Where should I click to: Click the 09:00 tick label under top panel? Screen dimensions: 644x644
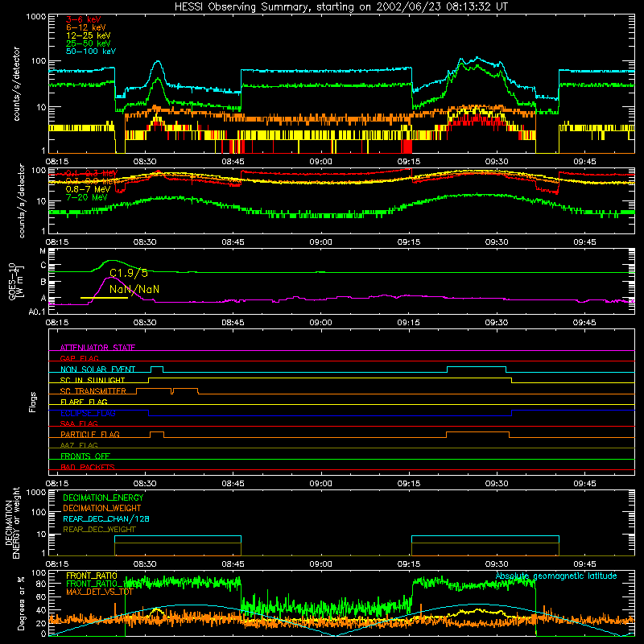(320, 162)
